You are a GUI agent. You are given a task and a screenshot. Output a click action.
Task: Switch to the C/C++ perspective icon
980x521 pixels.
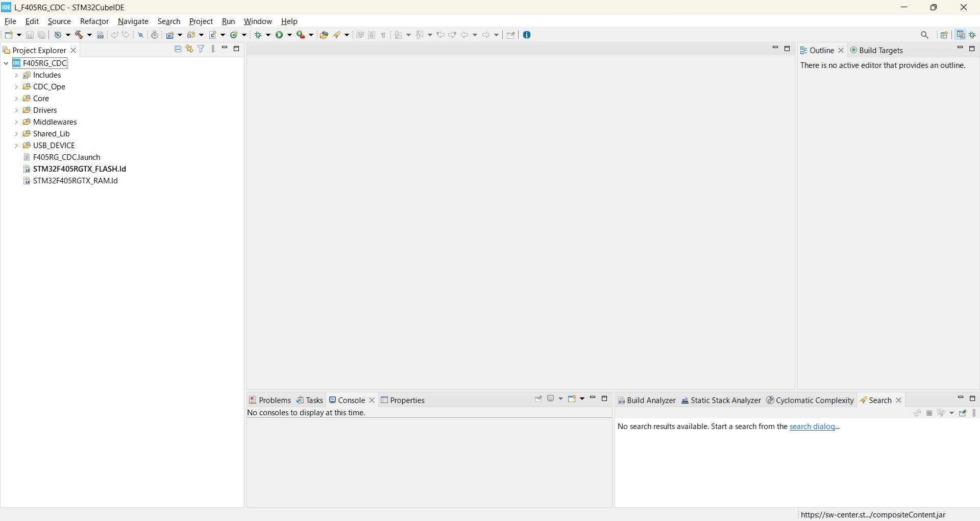pyautogui.click(x=961, y=35)
